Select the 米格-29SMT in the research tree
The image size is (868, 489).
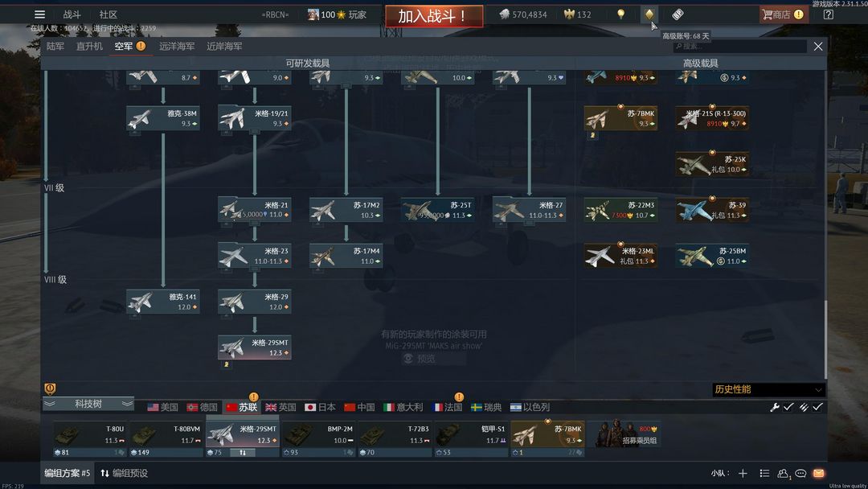coord(255,347)
